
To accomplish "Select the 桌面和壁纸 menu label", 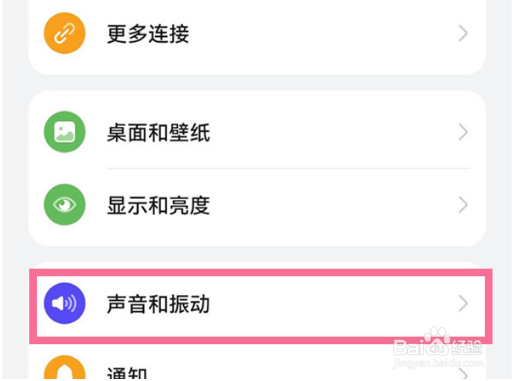I will [158, 132].
